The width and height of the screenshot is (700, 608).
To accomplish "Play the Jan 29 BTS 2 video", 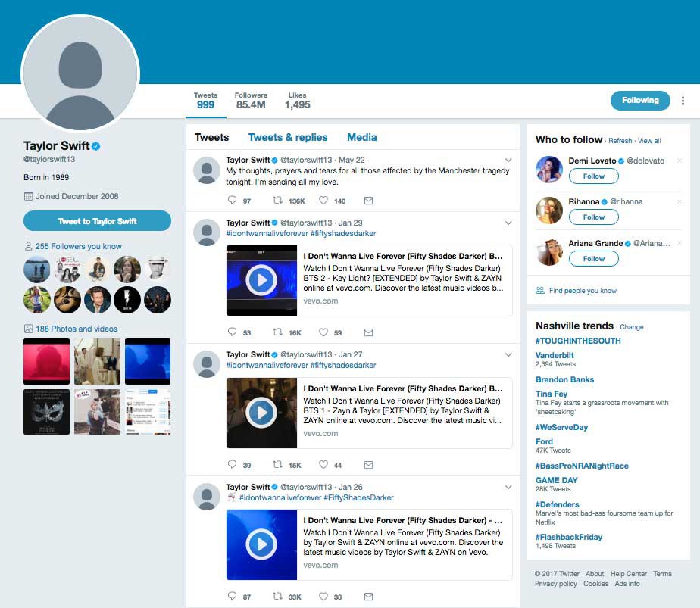I will (x=261, y=280).
